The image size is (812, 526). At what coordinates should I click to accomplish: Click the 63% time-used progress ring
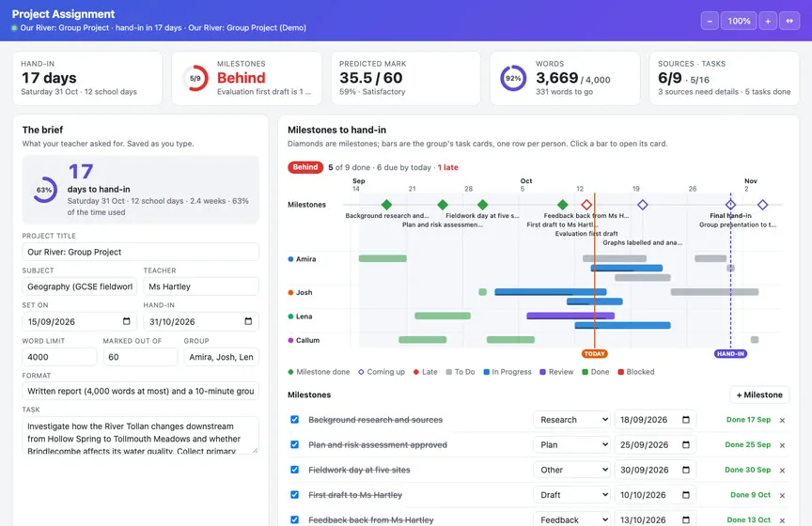(44, 190)
